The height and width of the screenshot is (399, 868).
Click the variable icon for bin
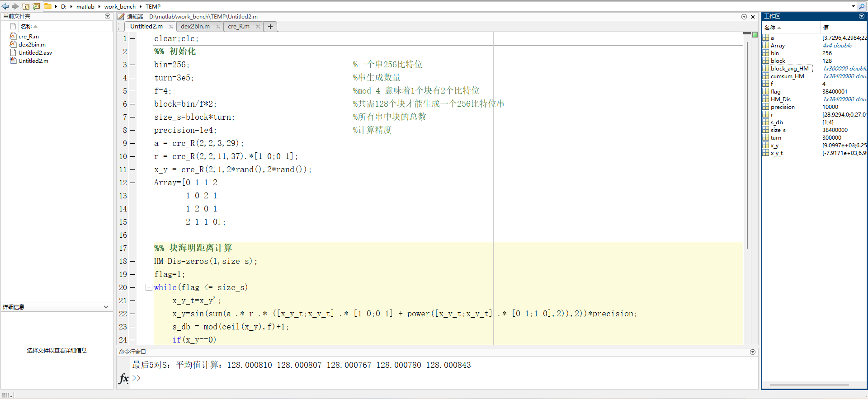tap(765, 53)
